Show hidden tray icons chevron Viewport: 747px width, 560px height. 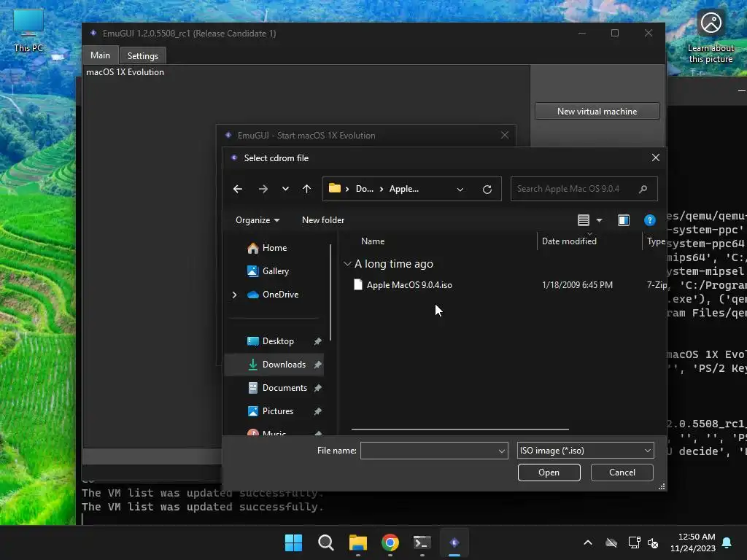588,542
